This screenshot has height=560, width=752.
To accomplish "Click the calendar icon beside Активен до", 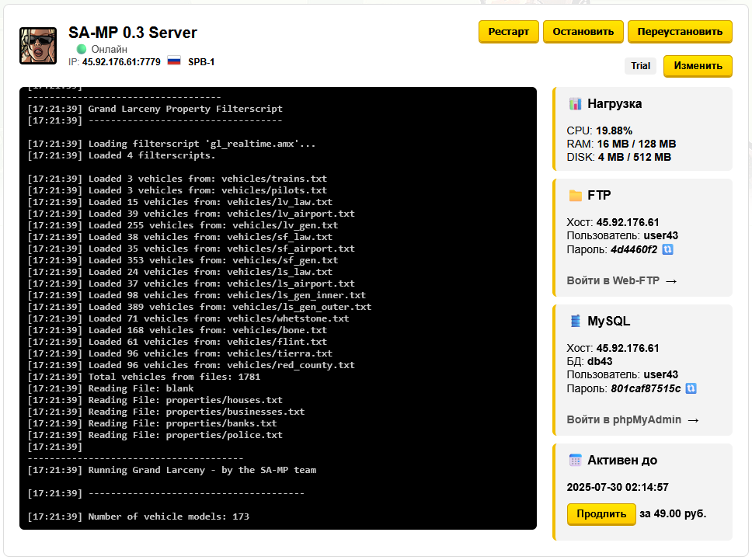I will (x=575, y=460).
